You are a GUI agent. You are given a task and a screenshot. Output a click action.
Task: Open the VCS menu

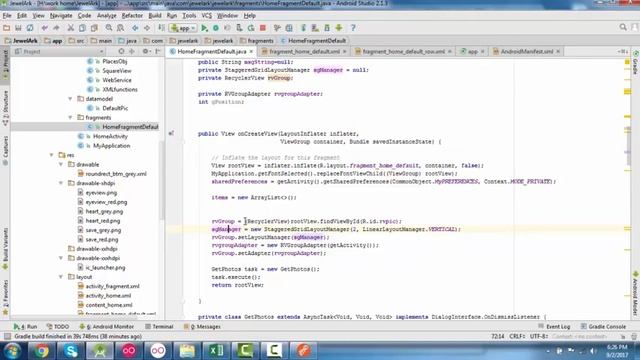pyautogui.click(x=207, y=16)
